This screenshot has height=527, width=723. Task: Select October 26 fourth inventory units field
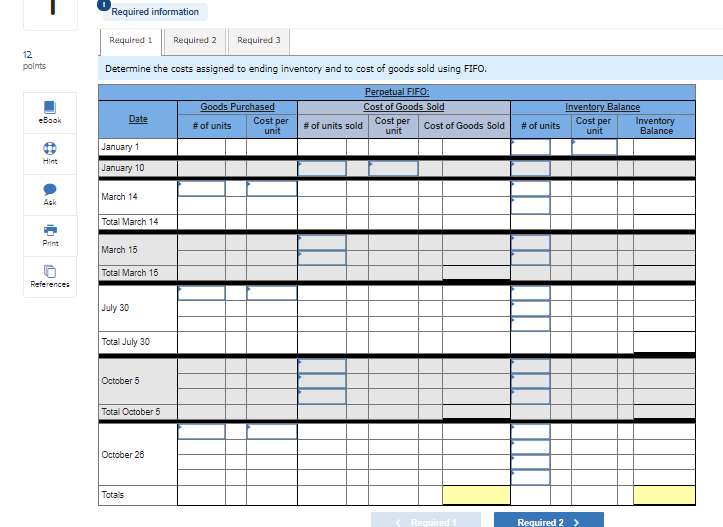pyautogui.click(x=530, y=477)
